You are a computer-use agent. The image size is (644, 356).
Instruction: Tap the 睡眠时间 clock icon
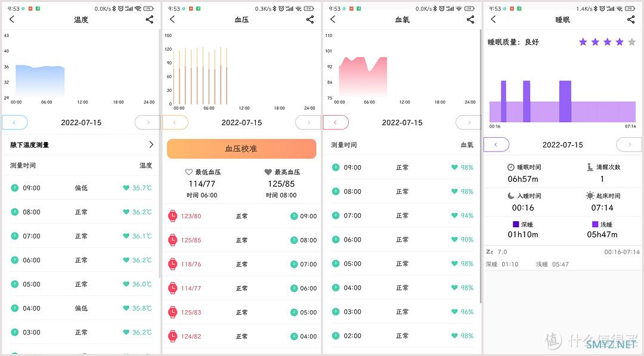pyautogui.click(x=511, y=167)
